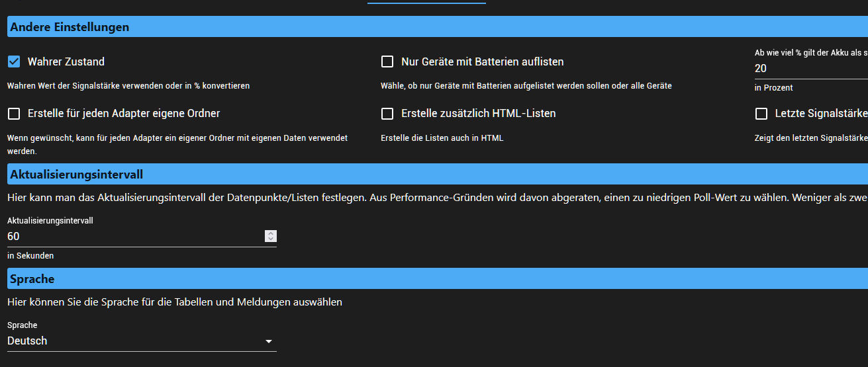Viewport: 868px width, 367px height.
Task: Click the 'in Sekunden' helper text
Action: point(30,255)
